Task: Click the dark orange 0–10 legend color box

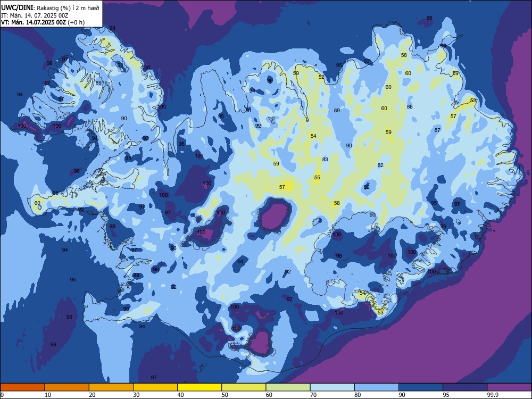Action: click(x=22, y=387)
